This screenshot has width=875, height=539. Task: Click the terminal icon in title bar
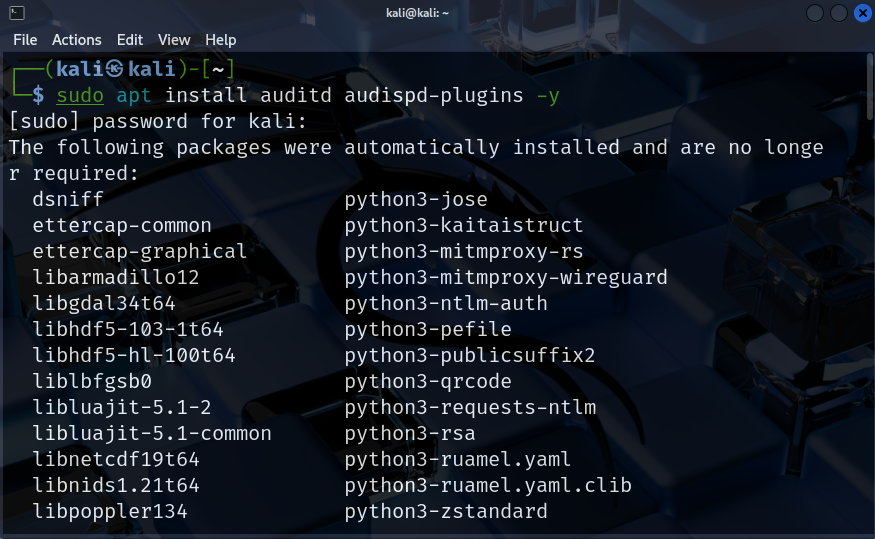[x=17, y=13]
